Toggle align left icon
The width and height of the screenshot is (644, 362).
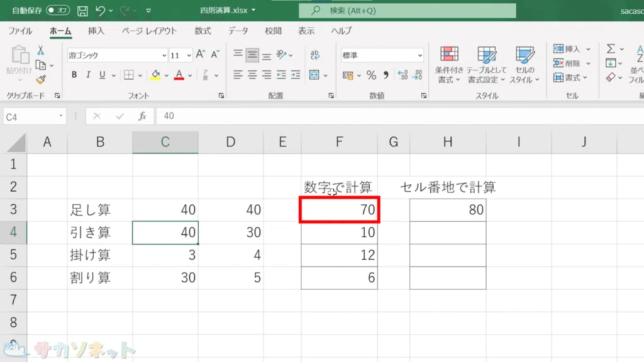click(x=238, y=75)
